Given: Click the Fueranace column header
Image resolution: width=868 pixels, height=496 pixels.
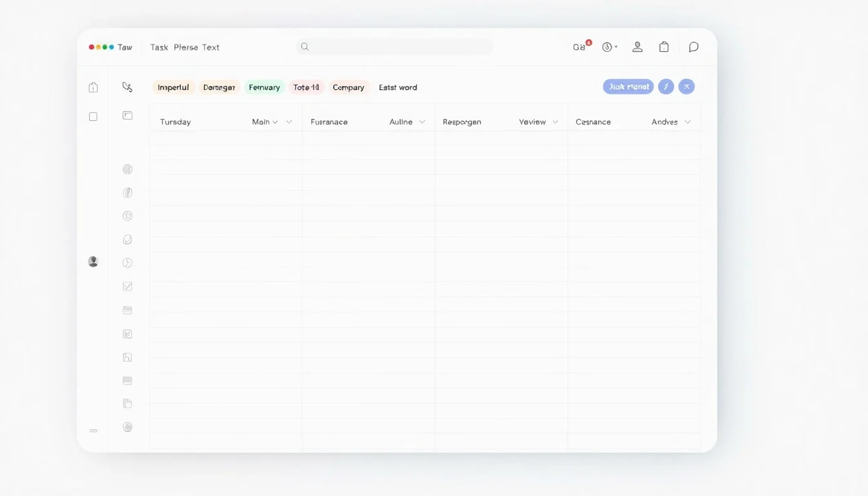Looking at the screenshot, I should [x=329, y=121].
